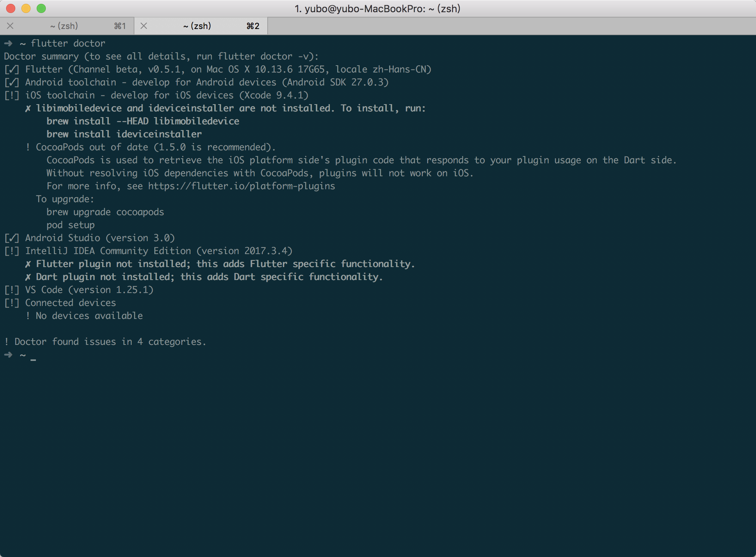
Task: Click the 'CocoaPods out of date' warning
Action: point(150,147)
